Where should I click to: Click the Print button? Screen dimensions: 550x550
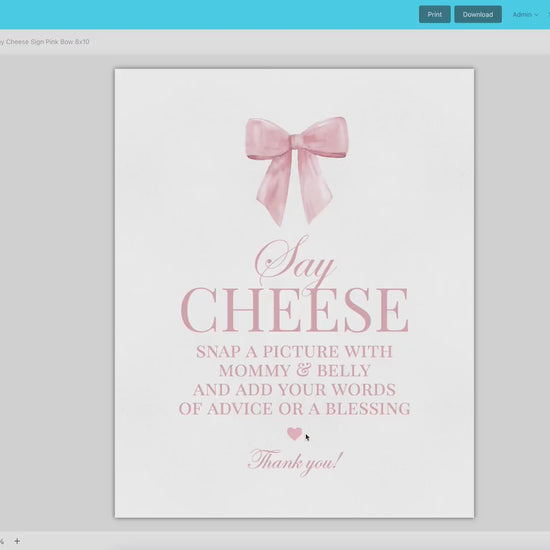tap(435, 14)
